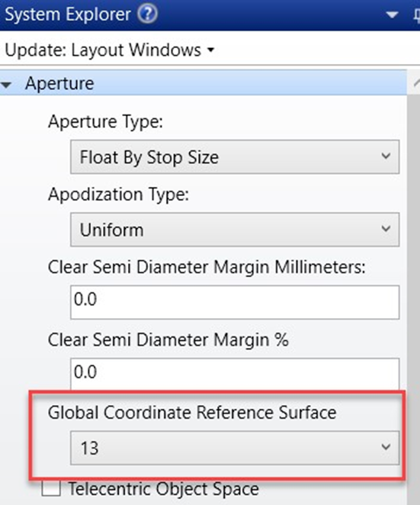Select the Aperture section header
Screen dimensions: 420x505
(x=204, y=83)
